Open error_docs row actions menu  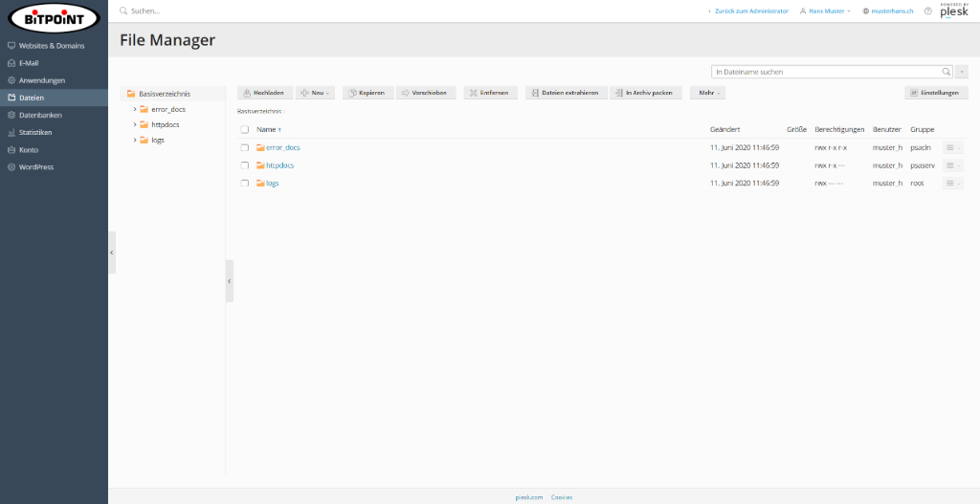(952, 148)
